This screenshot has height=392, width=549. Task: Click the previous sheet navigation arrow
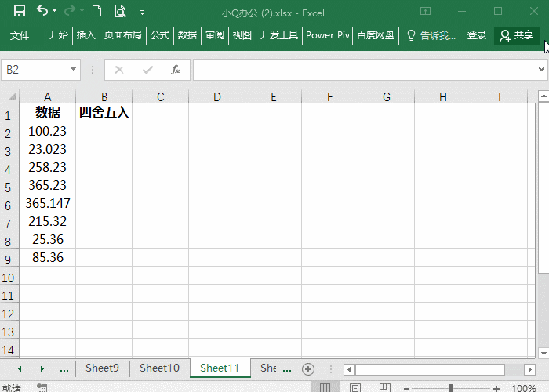20,368
